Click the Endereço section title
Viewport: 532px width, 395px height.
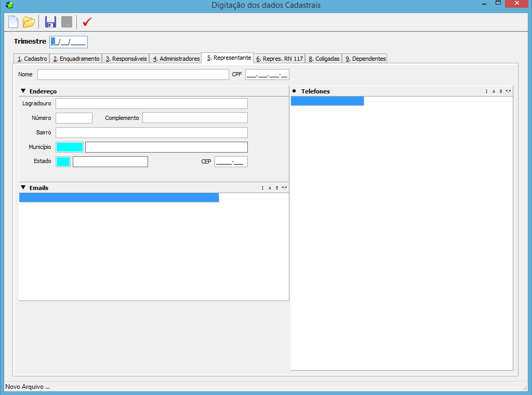[43, 91]
